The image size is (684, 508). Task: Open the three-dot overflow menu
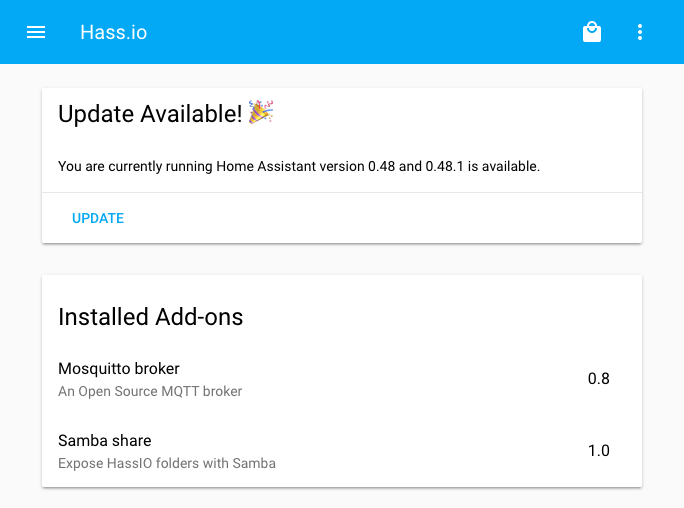tap(640, 32)
